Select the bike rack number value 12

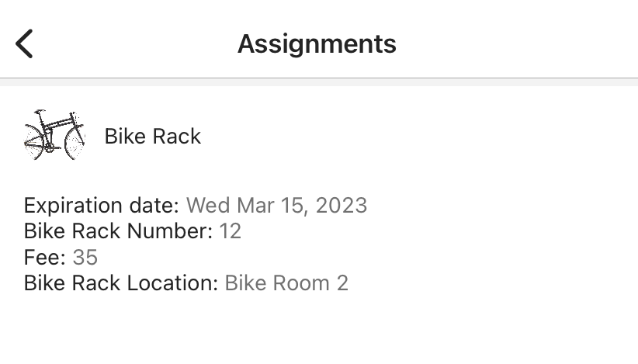231,231
